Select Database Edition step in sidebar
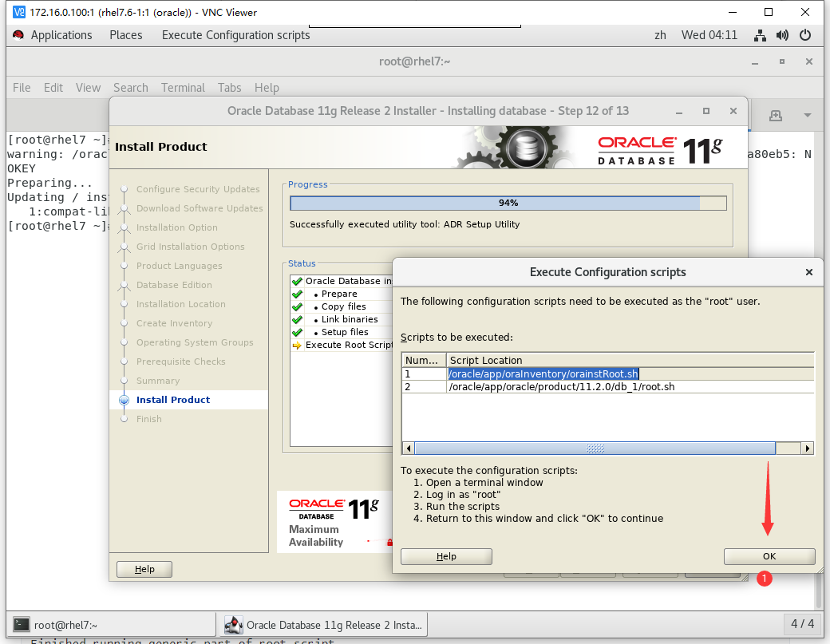 tap(174, 285)
